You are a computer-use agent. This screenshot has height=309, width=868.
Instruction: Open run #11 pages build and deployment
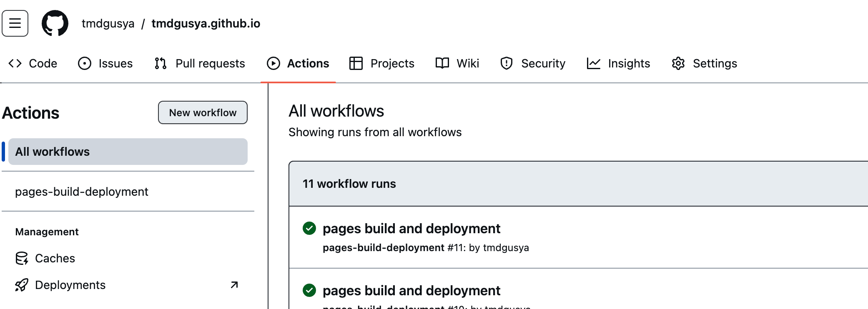tap(411, 228)
